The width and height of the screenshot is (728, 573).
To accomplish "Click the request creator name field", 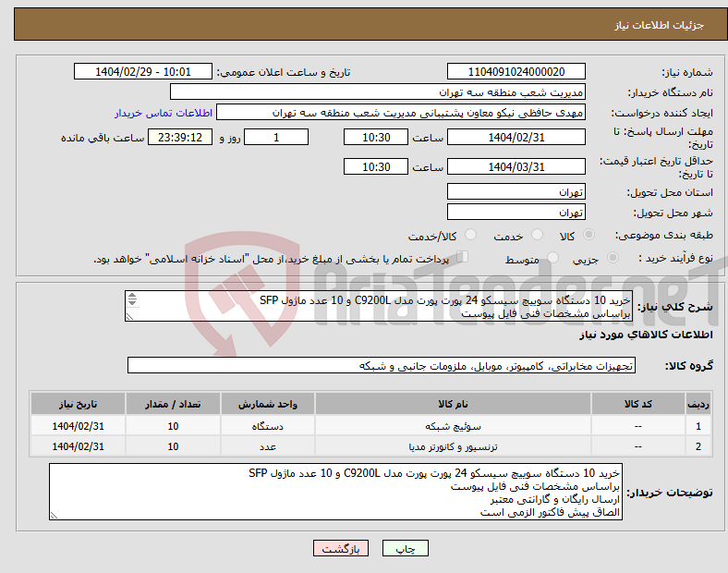I will pos(401,113).
